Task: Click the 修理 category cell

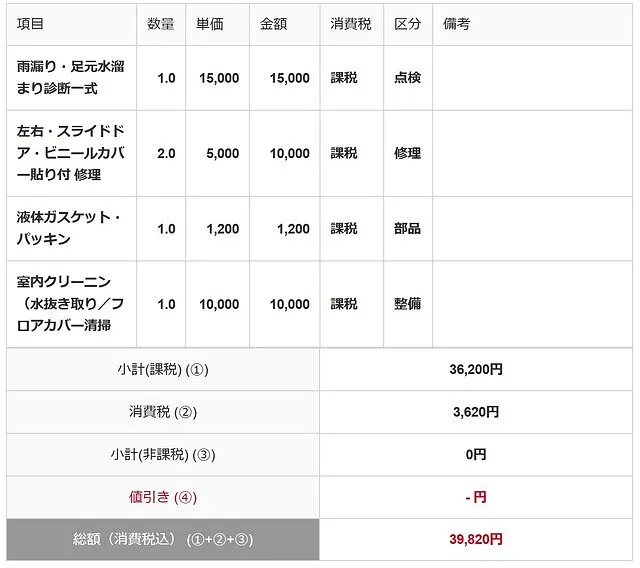Action: coord(408,154)
